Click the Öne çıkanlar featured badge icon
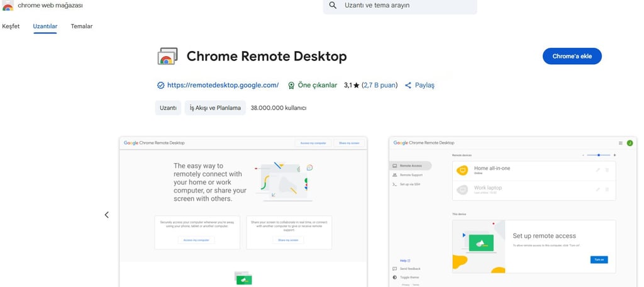 coord(291,85)
